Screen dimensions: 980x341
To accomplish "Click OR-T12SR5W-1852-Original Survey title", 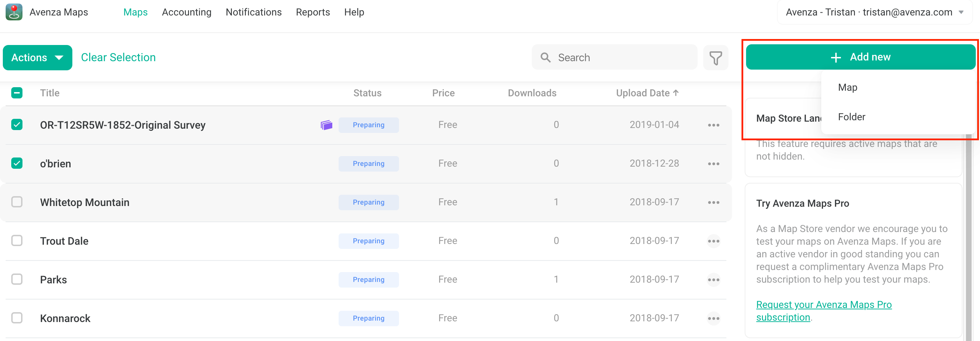I will 123,125.
